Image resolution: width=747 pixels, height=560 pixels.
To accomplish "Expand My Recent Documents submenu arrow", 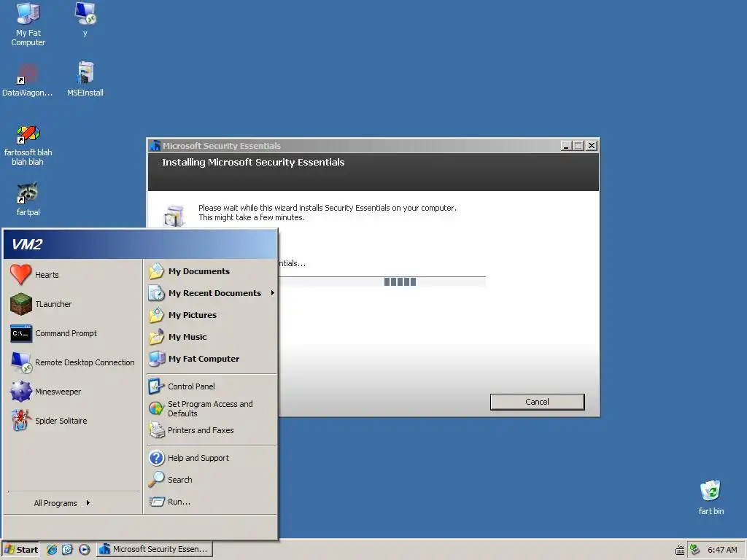I will coord(273,293).
